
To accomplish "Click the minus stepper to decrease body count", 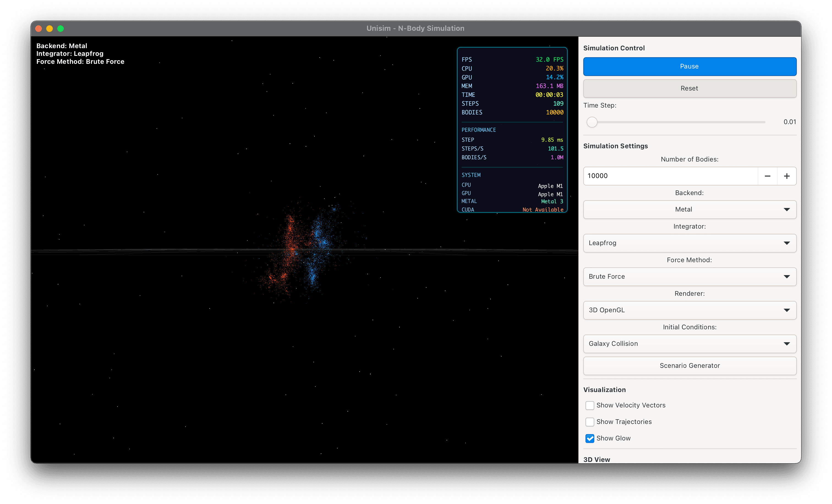I will (768, 176).
